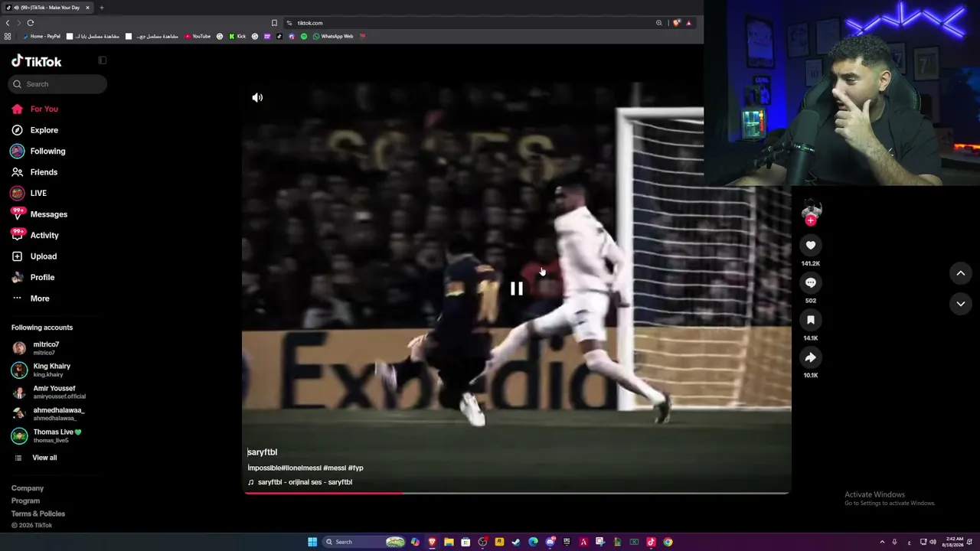The width and height of the screenshot is (980, 551).
Task: Open Steam from the taskbar
Action: (516, 542)
